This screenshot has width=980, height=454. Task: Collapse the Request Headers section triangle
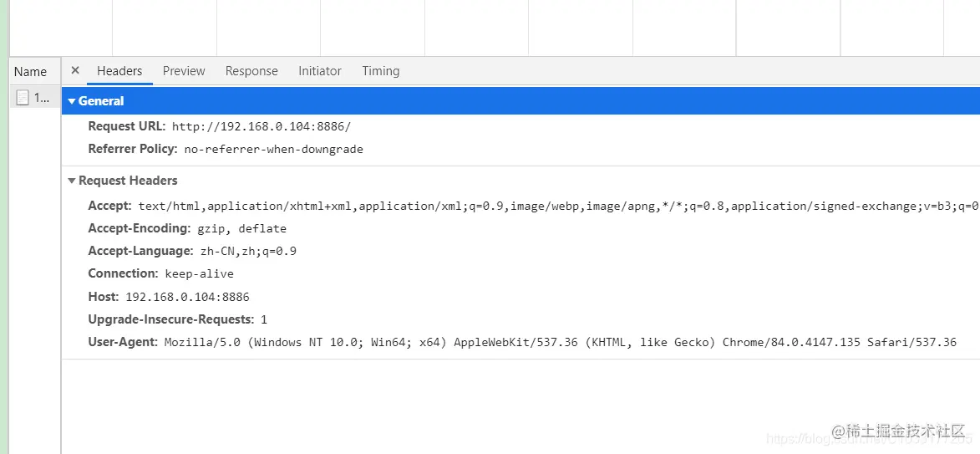coord(72,181)
